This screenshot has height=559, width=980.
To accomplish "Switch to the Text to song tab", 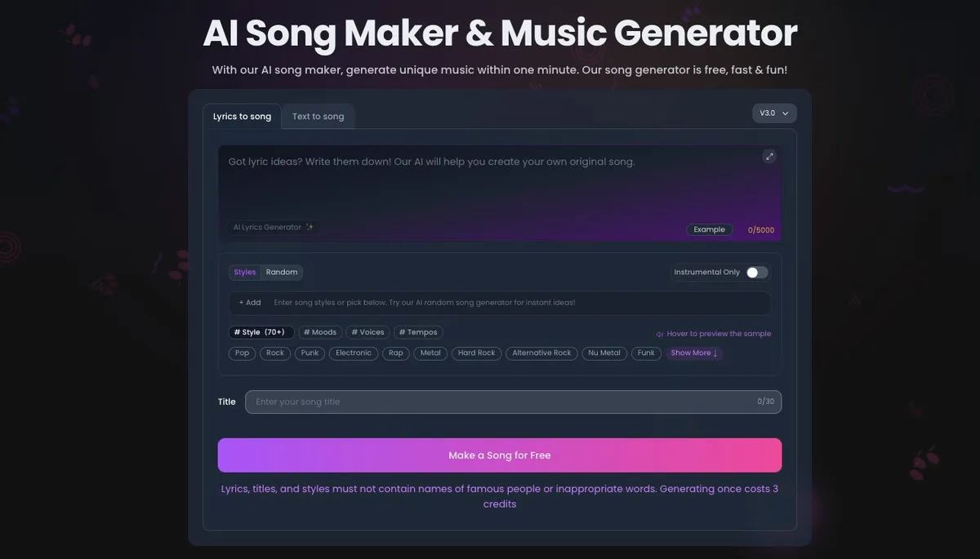I will pos(318,117).
